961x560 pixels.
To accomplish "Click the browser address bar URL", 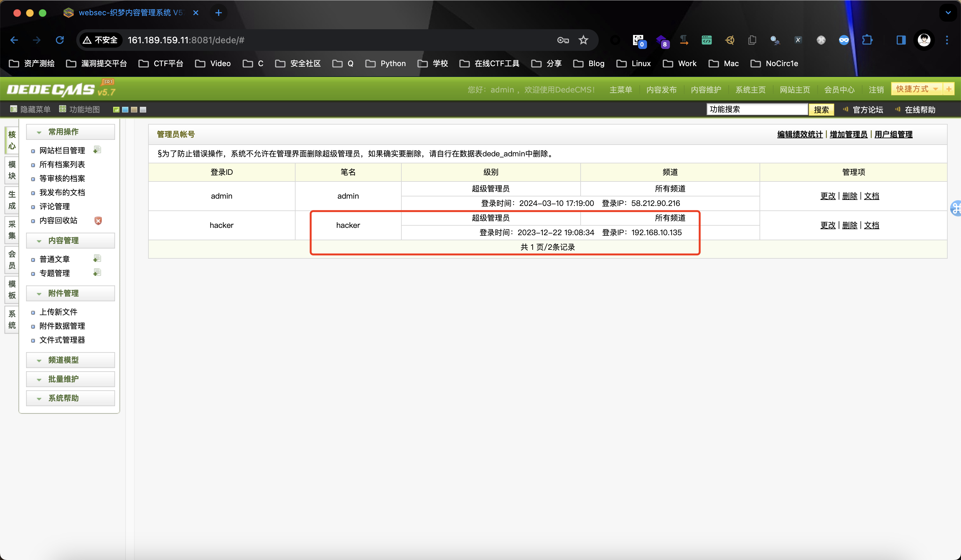I will tap(186, 40).
